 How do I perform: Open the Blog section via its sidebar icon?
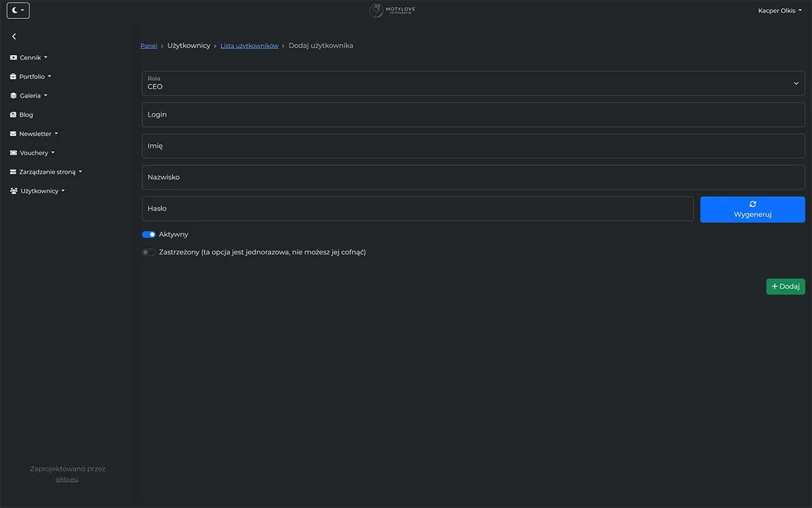click(x=13, y=114)
